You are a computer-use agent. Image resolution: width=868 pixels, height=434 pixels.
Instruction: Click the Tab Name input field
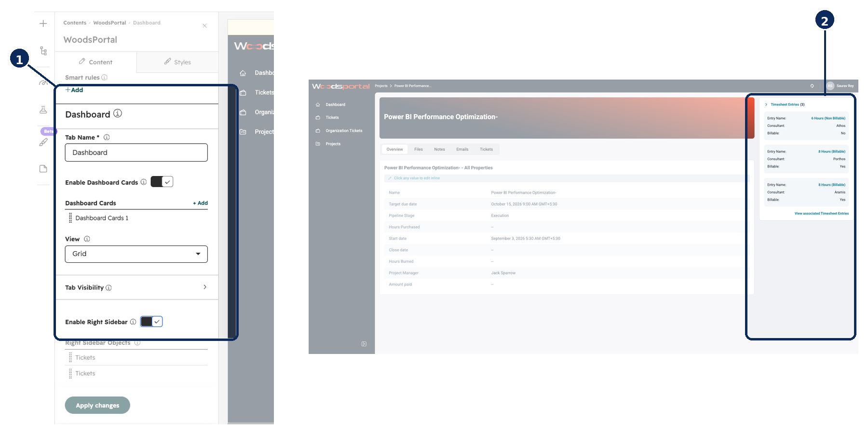[136, 152]
